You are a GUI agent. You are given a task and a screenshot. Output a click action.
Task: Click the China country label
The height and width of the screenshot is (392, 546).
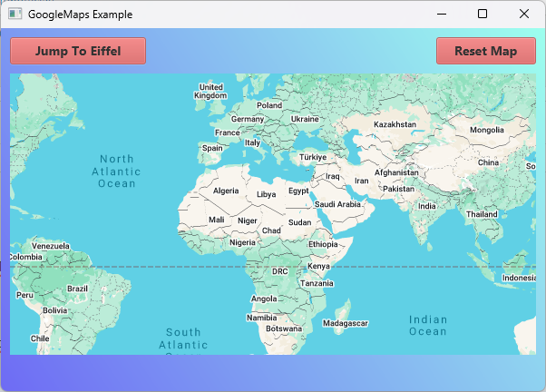pos(488,162)
